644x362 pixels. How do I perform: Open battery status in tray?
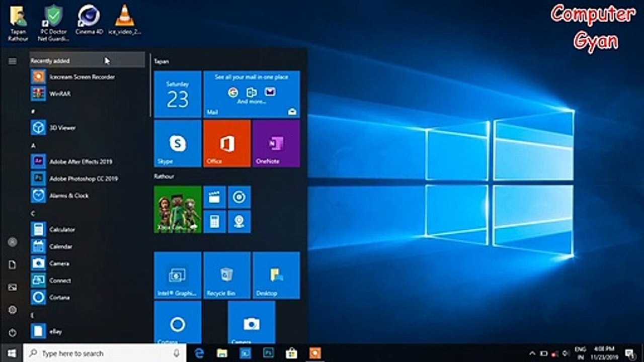[x=544, y=353]
